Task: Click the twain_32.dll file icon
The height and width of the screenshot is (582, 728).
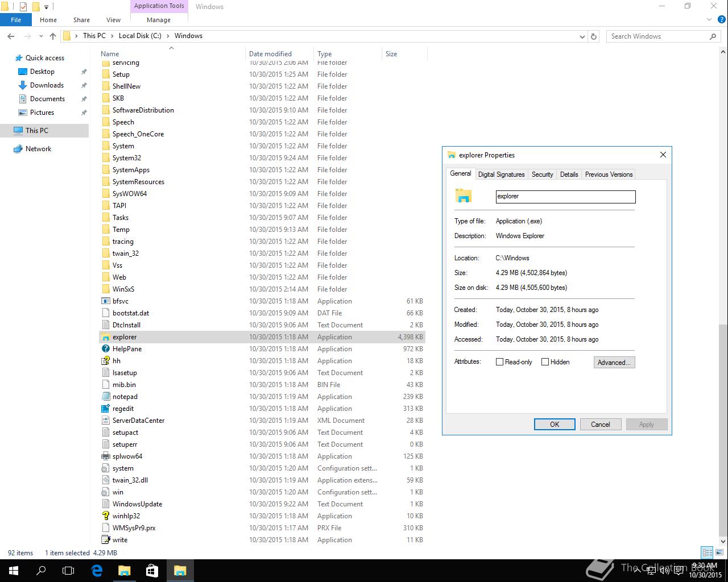Action: tap(105, 480)
